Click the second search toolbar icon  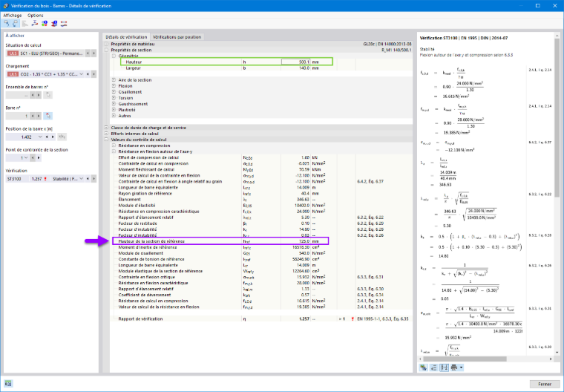coord(16,24)
